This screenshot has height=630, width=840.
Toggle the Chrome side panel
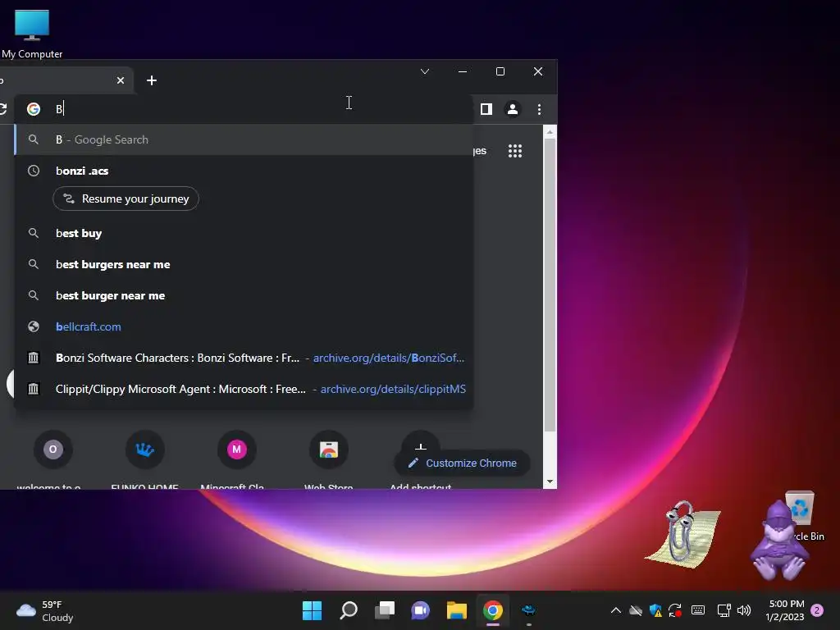(x=486, y=109)
